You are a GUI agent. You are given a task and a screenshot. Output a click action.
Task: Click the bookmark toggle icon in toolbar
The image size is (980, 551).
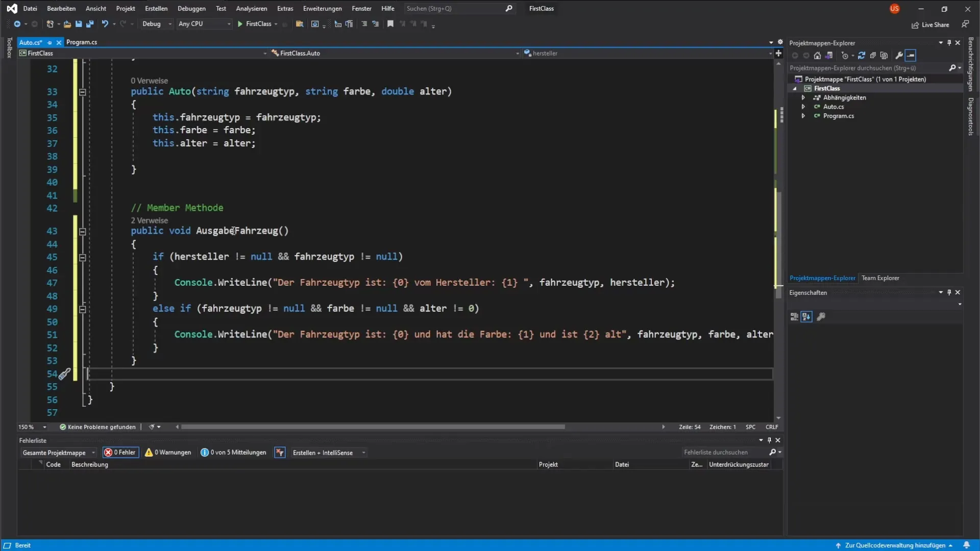390,24
